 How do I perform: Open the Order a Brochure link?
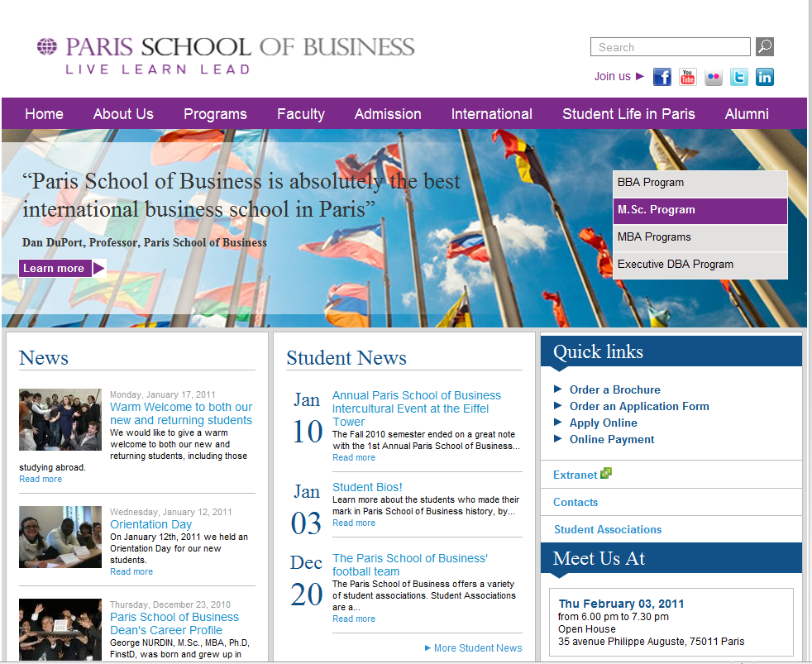[x=614, y=389]
